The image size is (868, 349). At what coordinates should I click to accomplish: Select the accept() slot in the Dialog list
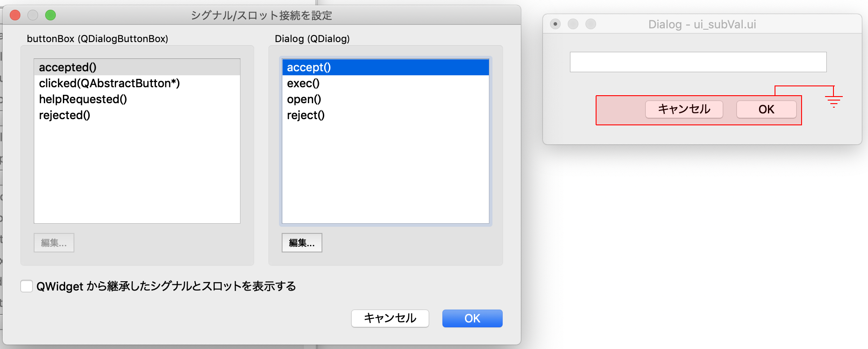(308, 67)
